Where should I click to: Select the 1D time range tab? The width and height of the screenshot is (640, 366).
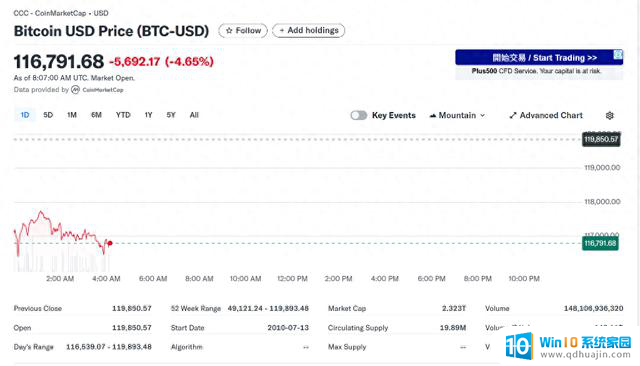click(25, 115)
